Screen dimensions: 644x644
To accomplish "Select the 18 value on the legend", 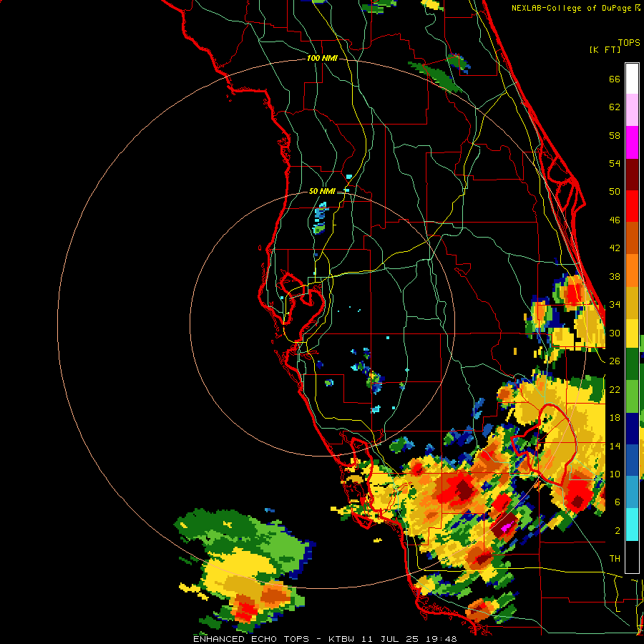I will point(615,418).
